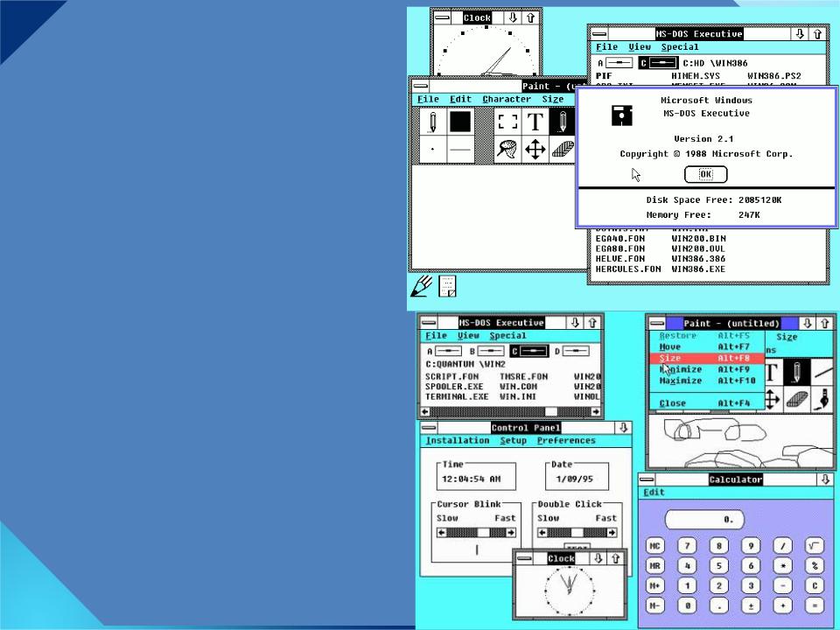Choose Move in the Paint control menu
The width and height of the screenshot is (840, 630).
[x=707, y=346]
